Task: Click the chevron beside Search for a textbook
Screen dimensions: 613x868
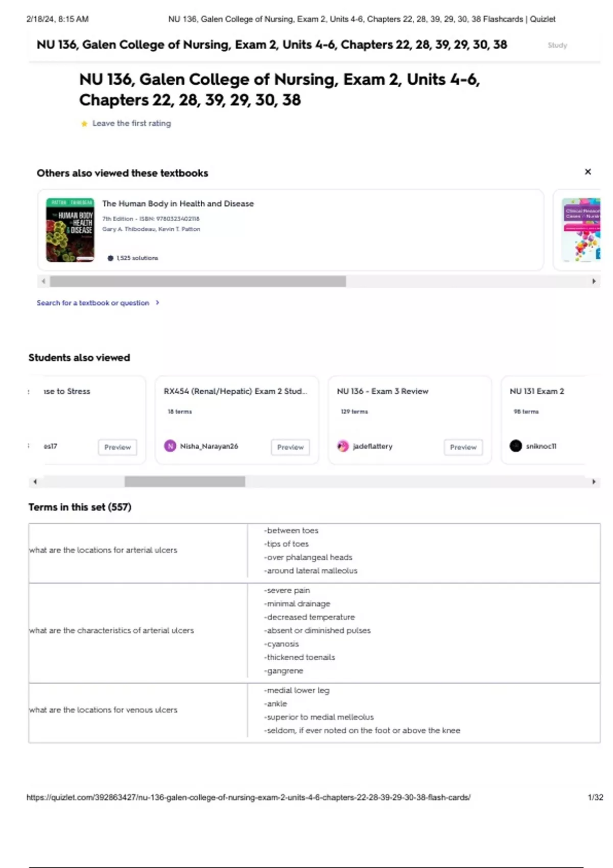Action: tap(157, 303)
